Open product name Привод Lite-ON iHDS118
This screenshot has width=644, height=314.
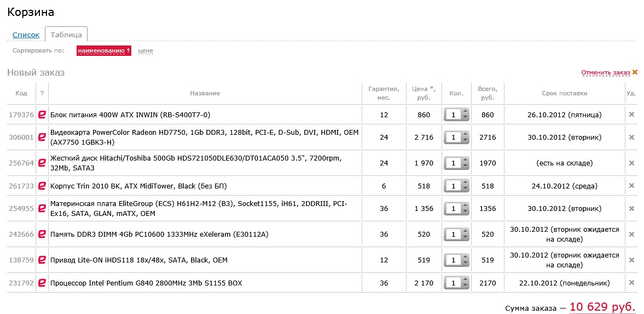coord(138,260)
